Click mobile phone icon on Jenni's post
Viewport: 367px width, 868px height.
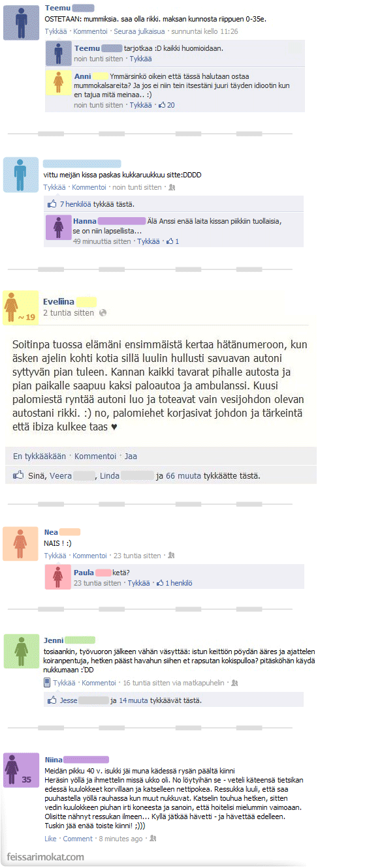click(47, 682)
